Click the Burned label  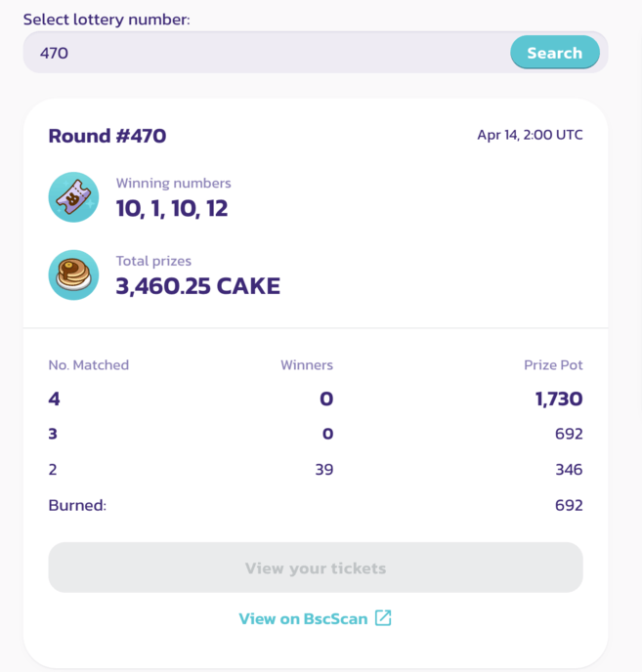[77, 505]
